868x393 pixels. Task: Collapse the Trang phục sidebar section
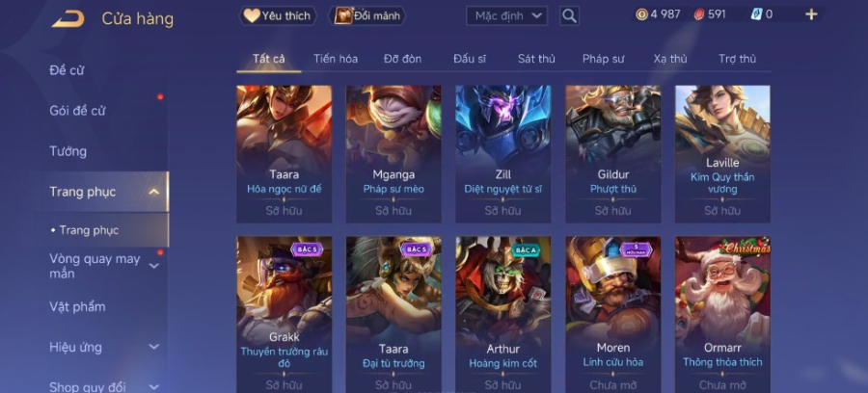pyautogui.click(x=154, y=192)
